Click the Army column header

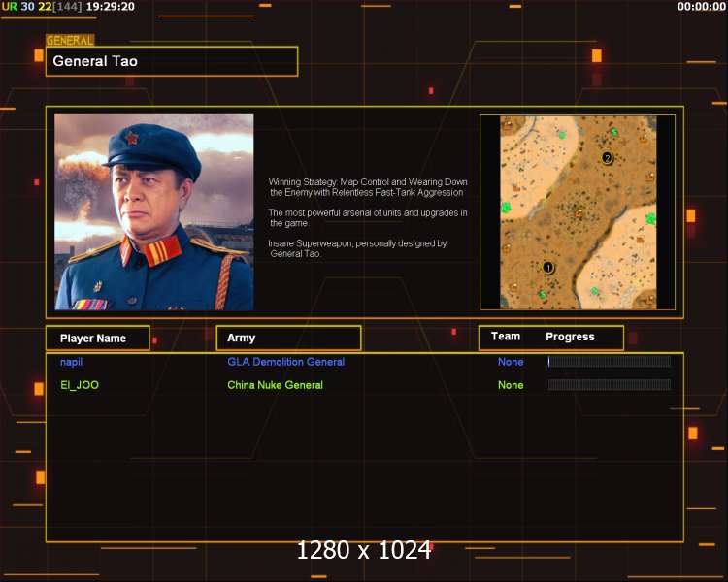pos(288,338)
